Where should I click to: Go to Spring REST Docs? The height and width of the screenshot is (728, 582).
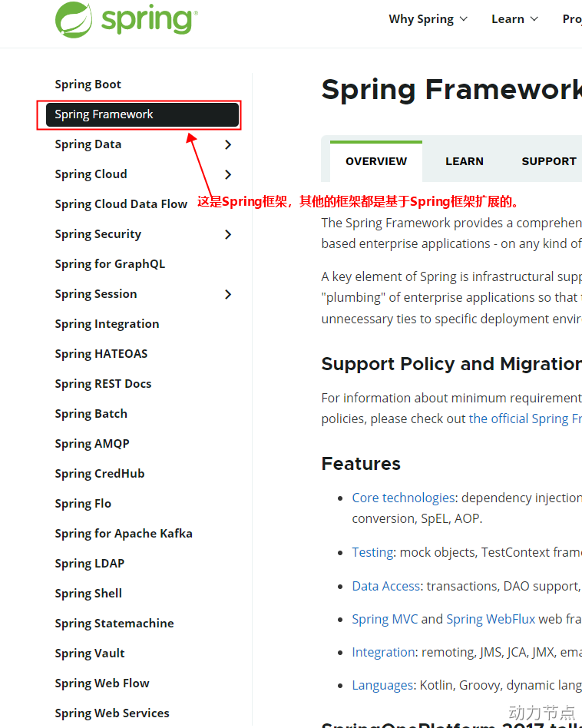coord(103,384)
